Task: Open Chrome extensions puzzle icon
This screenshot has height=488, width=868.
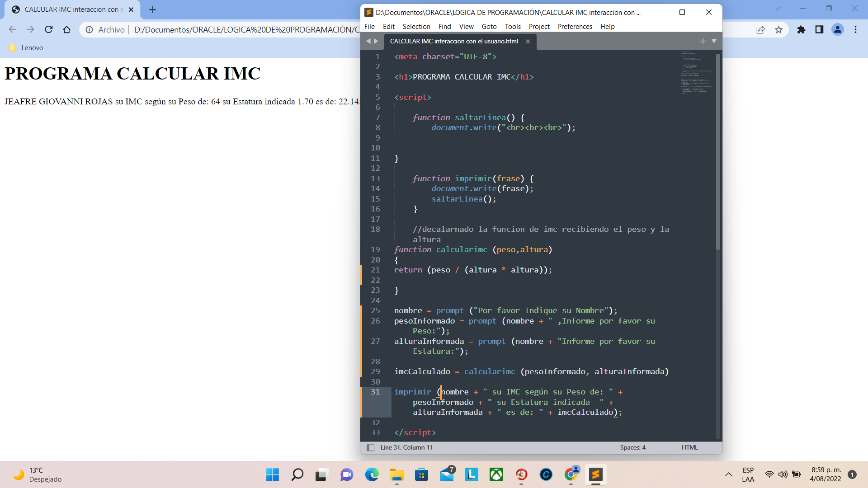Action: (x=801, y=30)
